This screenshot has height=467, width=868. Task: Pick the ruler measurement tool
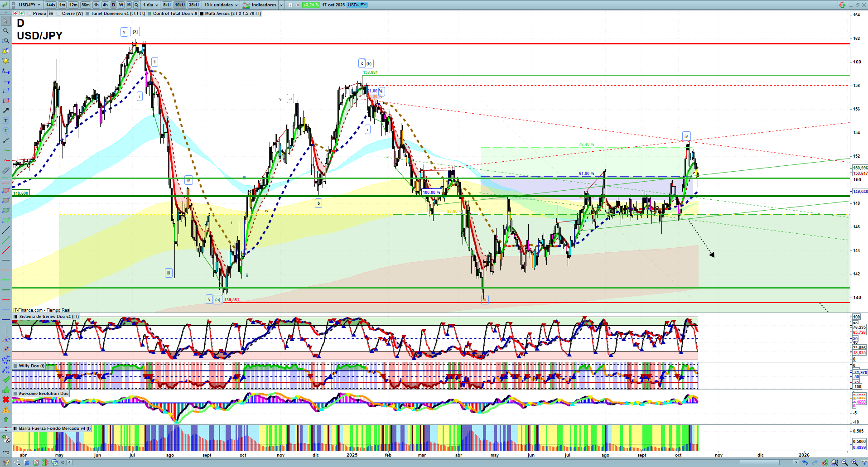6,170
